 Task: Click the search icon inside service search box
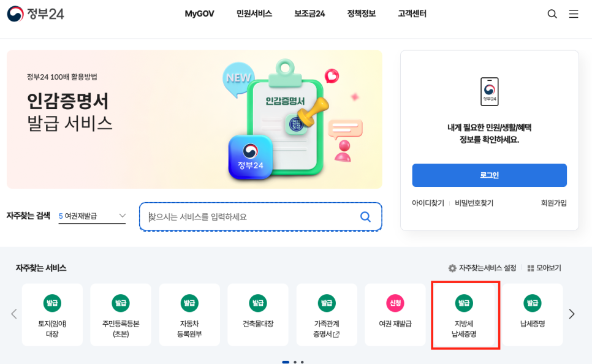(x=365, y=217)
